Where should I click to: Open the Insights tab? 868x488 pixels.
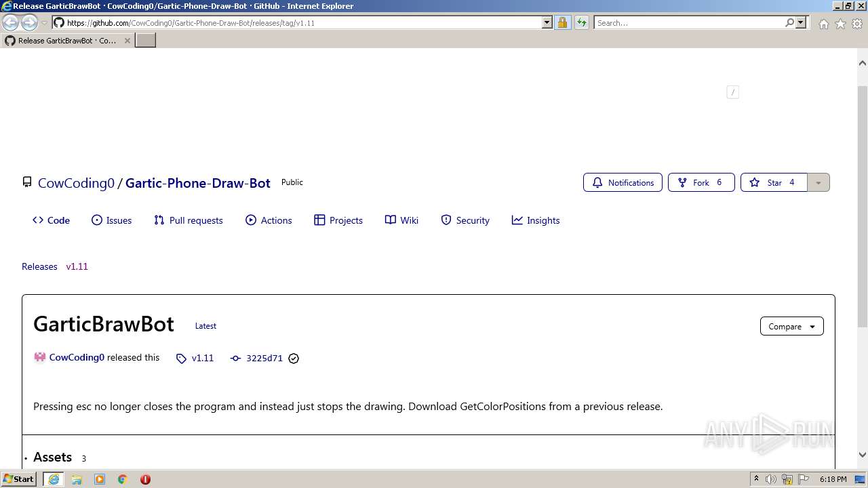[x=536, y=220]
